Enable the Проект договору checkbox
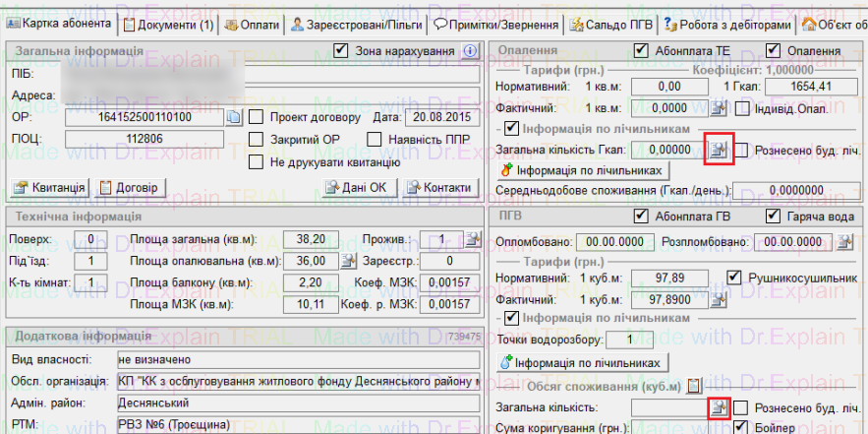Image resolution: width=868 pixels, height=434 pixels. click(257, 118)
